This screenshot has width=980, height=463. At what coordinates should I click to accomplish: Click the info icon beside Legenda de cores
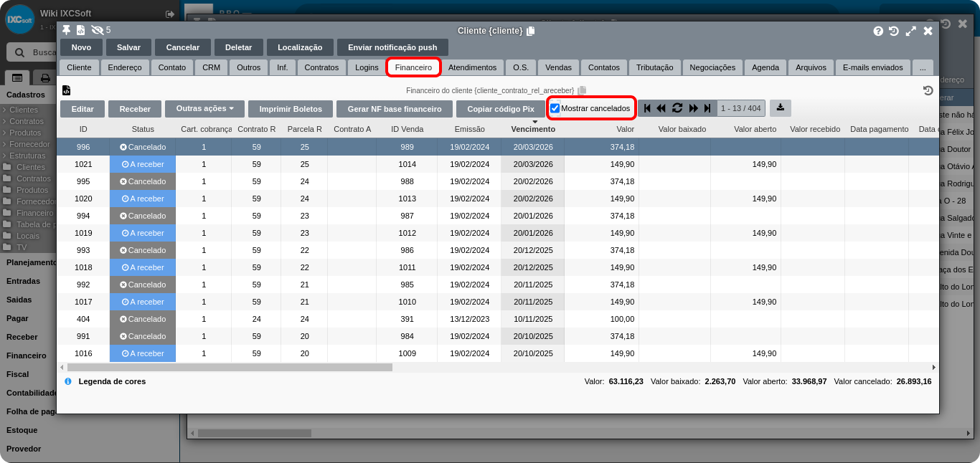(68, 381)
